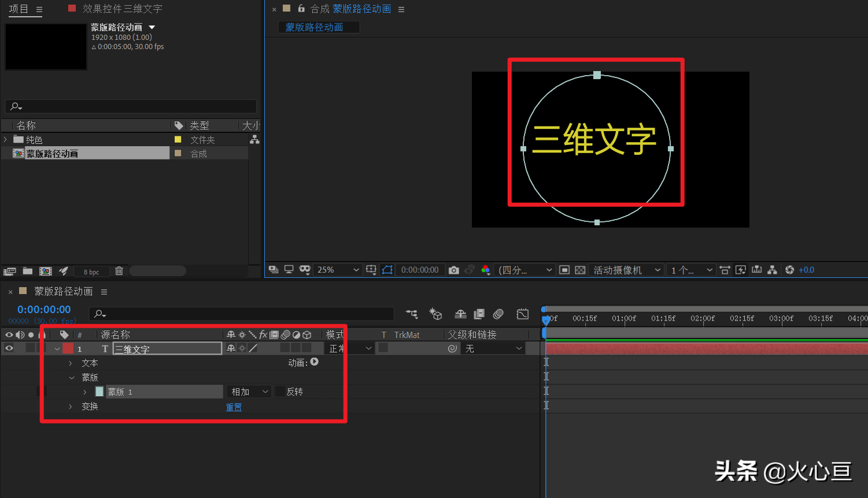Click the motion blur icon in timeline header
The height and width of the screenshot is (498, 868).
498,314
